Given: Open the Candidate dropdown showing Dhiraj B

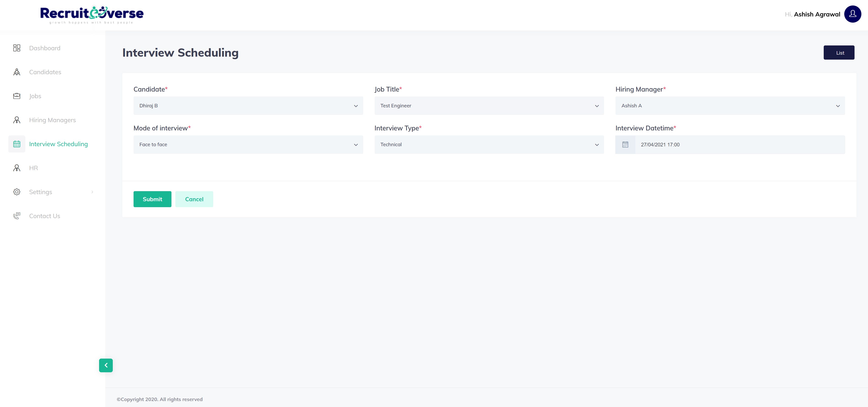Looking at the screenshot, I should pos(248,106).
